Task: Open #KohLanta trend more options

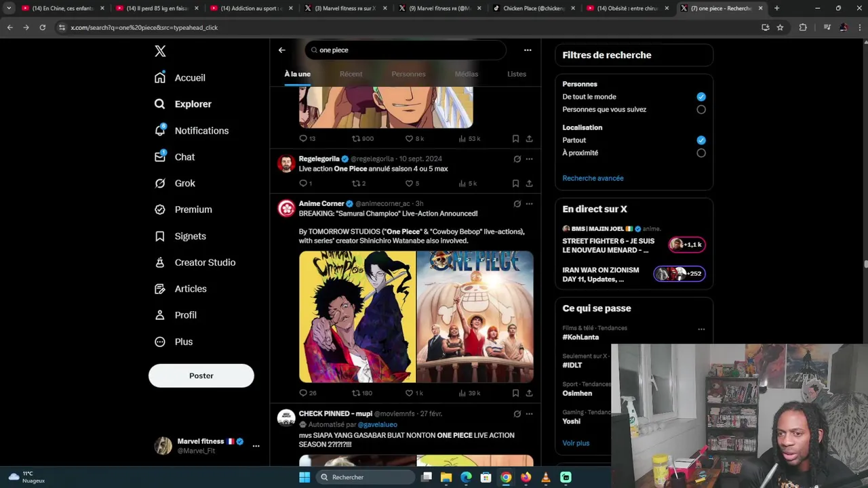Action: coord(701,329)
